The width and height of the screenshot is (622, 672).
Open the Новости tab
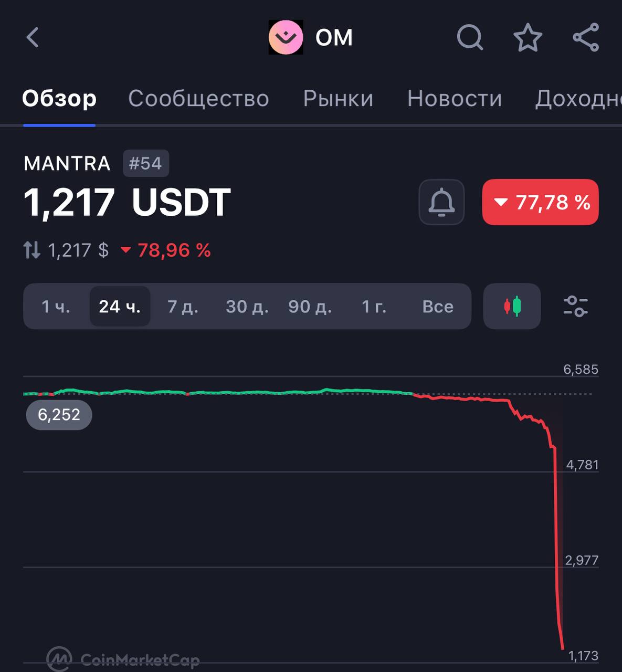pyautogui.click(x=455, y=99)
